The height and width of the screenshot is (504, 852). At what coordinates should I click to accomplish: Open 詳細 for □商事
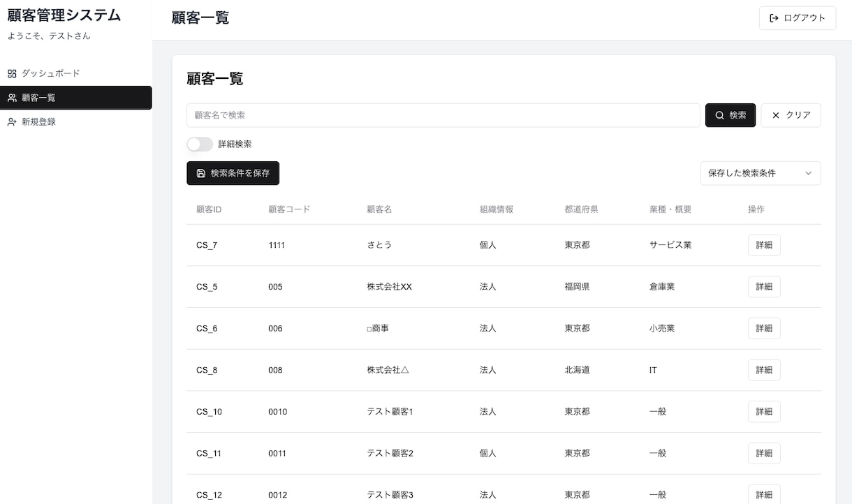(764, 328)
